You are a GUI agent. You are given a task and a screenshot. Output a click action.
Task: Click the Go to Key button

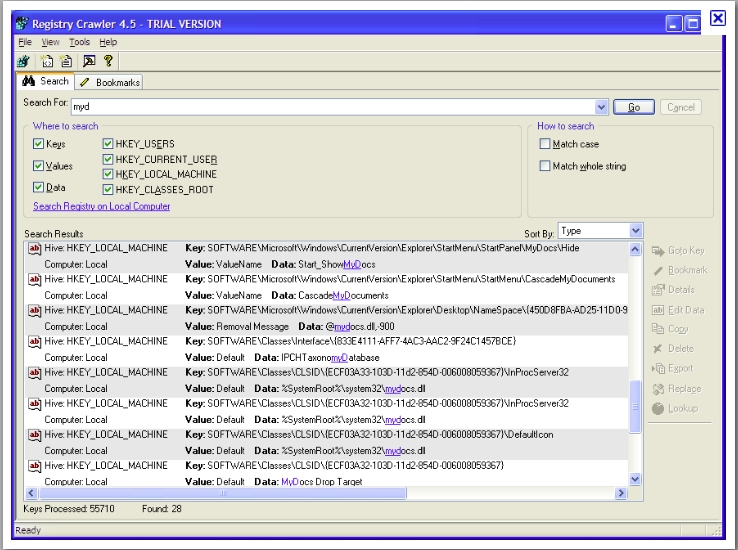(x=678, y=250)
